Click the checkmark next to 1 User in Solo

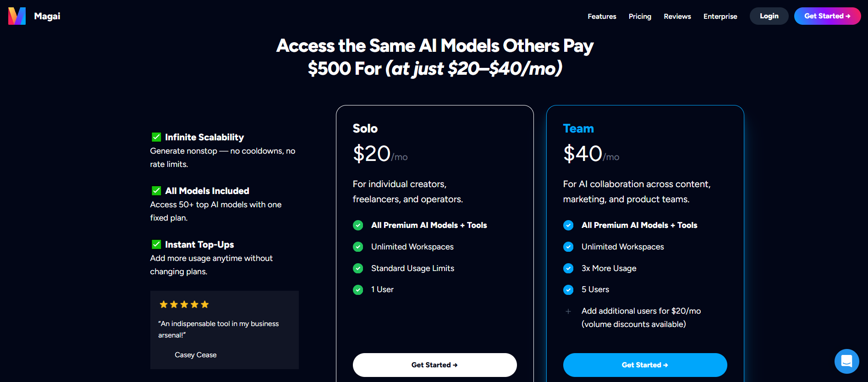pyautogui.click(x=358, y=289)
